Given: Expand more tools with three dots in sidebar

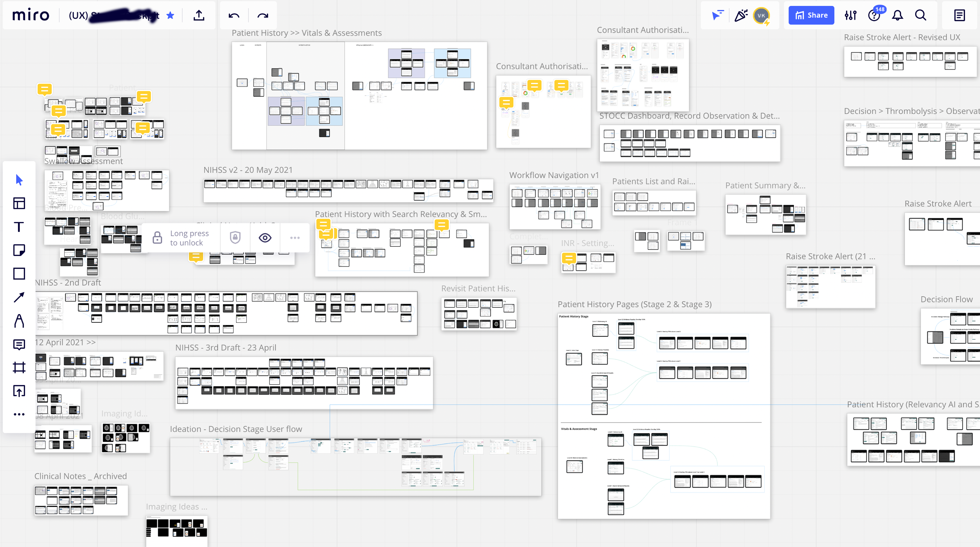Looking at the screenshot, I should pyautogui.click(x=19, y=414).
